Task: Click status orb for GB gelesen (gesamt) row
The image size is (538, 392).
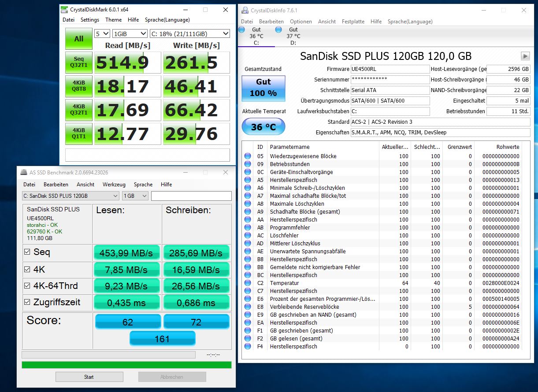Action: 247,338
